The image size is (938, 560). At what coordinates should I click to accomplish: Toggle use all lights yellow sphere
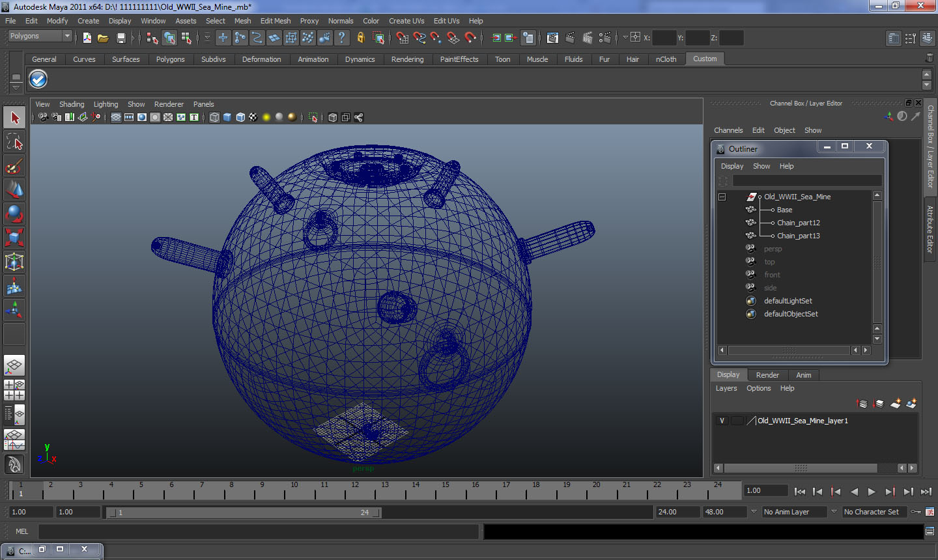tap(266, 117)
